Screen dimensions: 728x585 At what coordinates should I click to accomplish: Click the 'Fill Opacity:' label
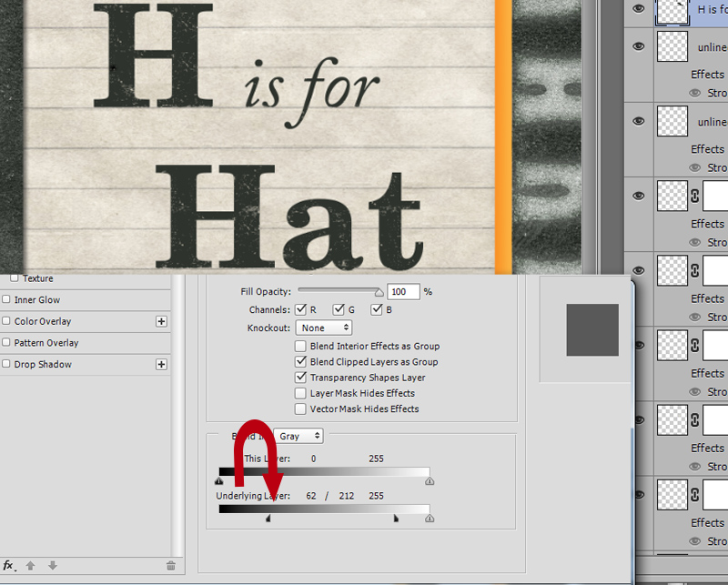click(266, 291)
